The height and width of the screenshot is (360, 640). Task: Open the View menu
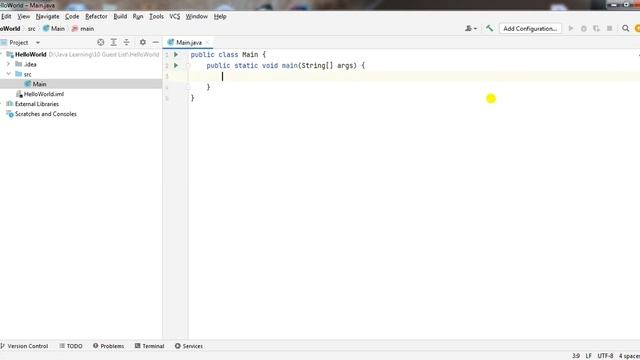pos(24,16)
